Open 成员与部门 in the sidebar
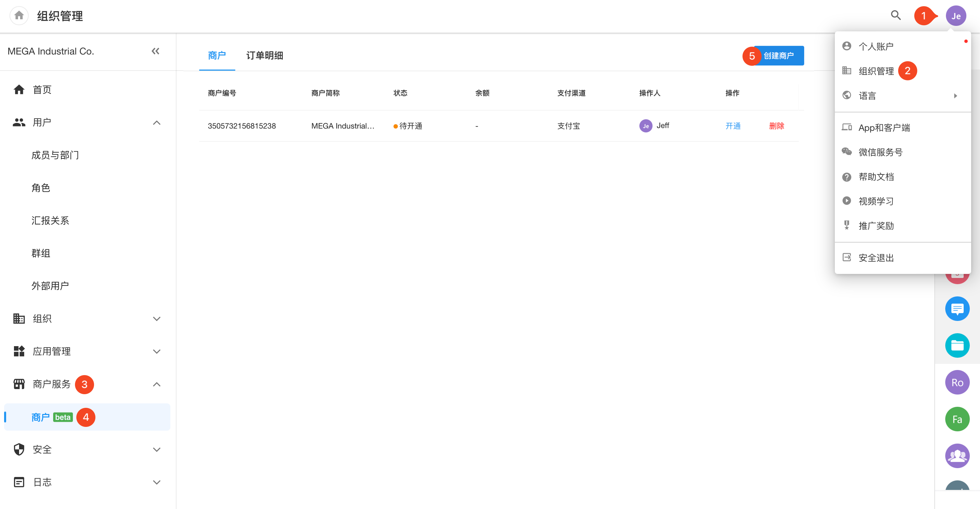980x509 pixels. point(55,155)
